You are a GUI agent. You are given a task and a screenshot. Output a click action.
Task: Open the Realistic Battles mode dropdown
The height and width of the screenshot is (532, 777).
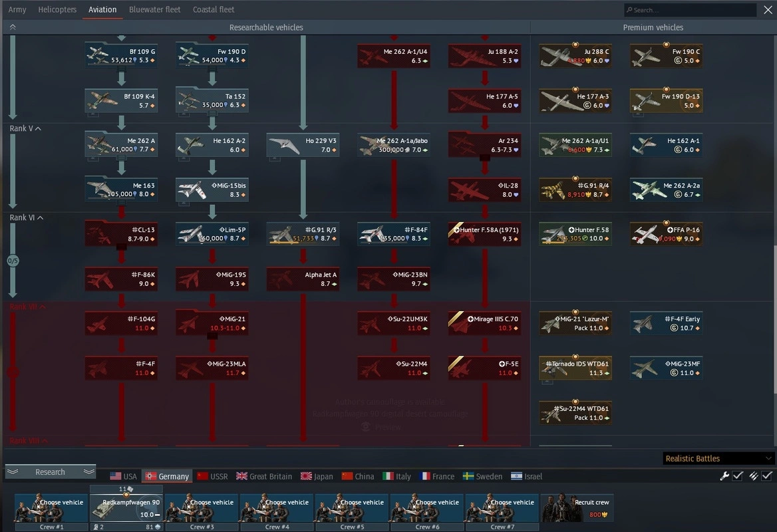pos(719,458)
